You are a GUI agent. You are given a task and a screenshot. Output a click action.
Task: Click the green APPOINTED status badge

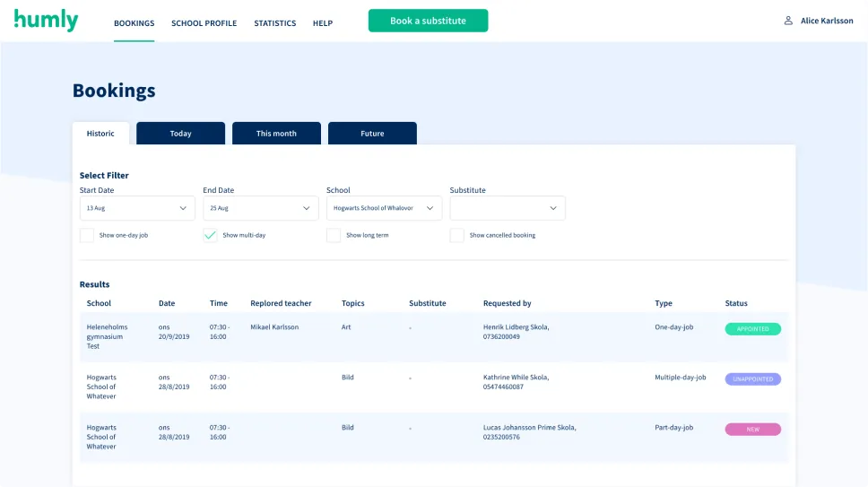click(752, 329)
